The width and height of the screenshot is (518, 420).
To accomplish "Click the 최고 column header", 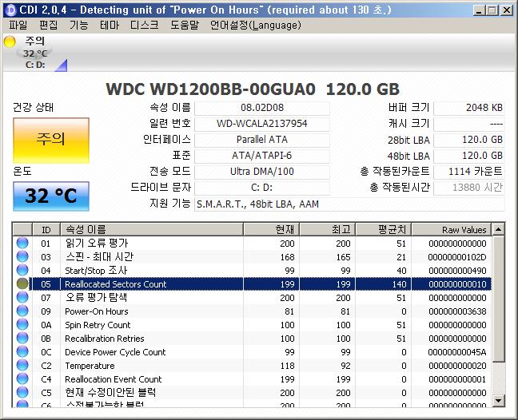I will click(x=328, y=229).
